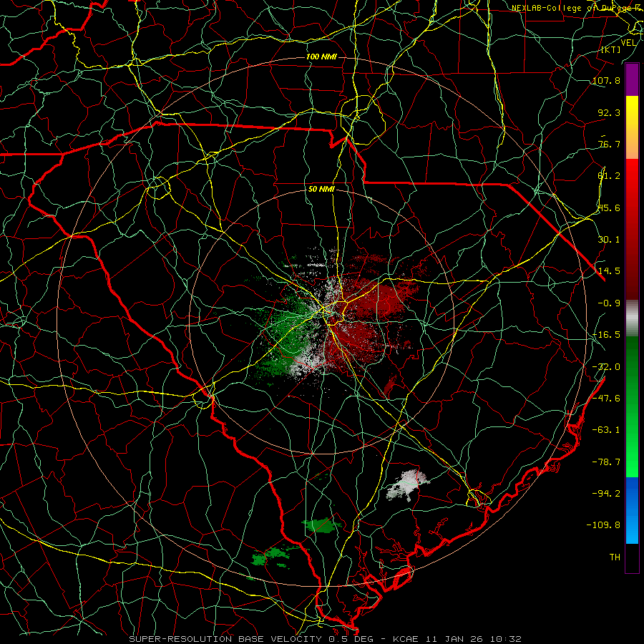Screen dimensions: 644x644
Task: Click the -94.2 legend value
Action: click(606, 494)
